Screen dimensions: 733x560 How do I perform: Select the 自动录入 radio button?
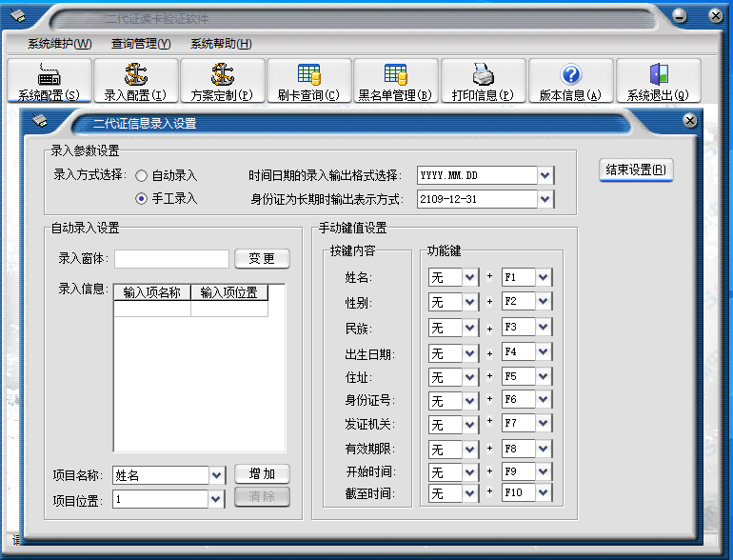142,175
